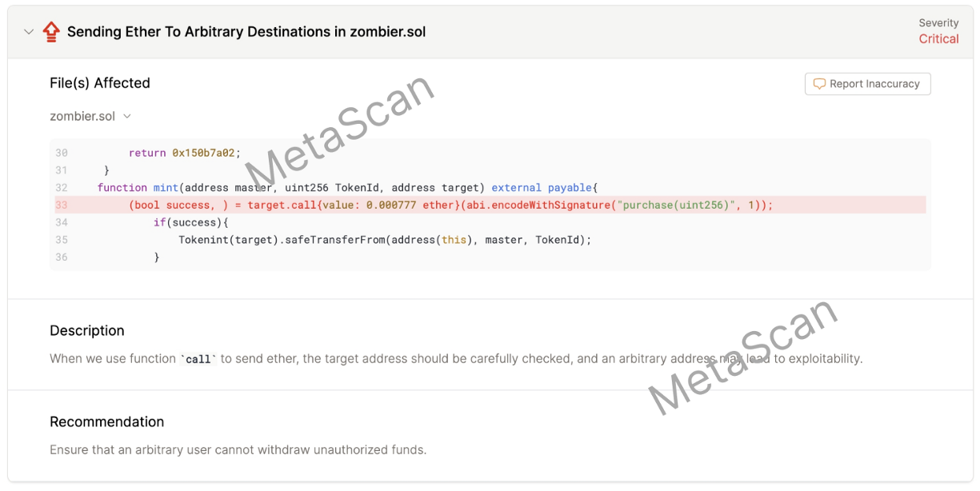The height and width of the screenshot is (491, 980).
Task: Click the Description section heading
Action: [87, 330]
